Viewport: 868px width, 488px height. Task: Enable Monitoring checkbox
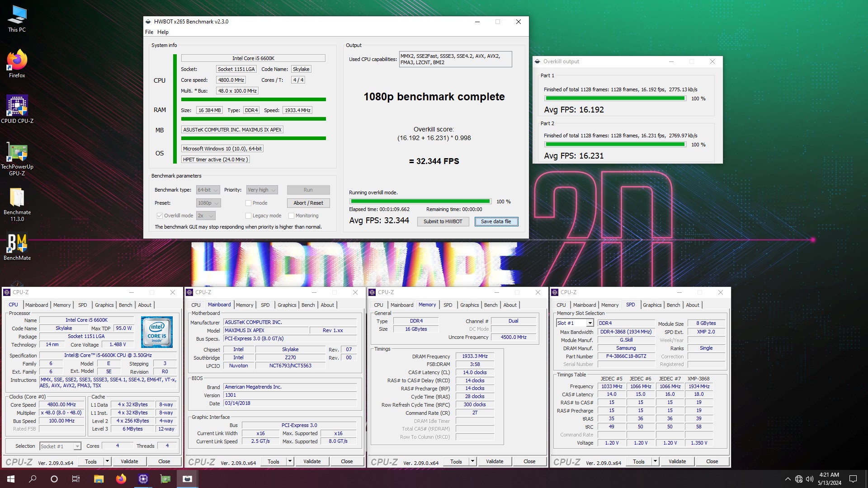click(291, 216)
